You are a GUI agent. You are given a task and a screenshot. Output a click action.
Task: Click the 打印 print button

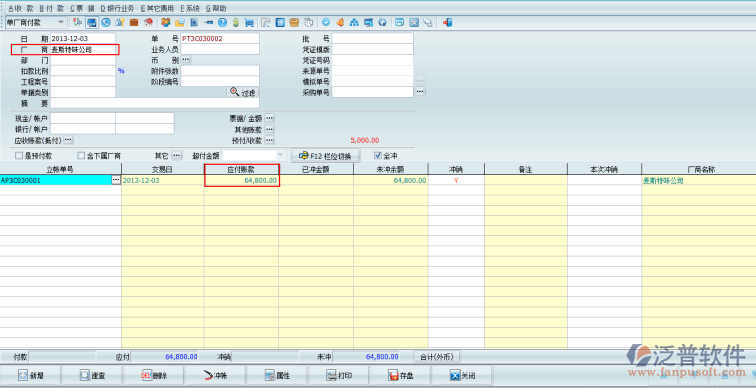(x=338, y=375)
